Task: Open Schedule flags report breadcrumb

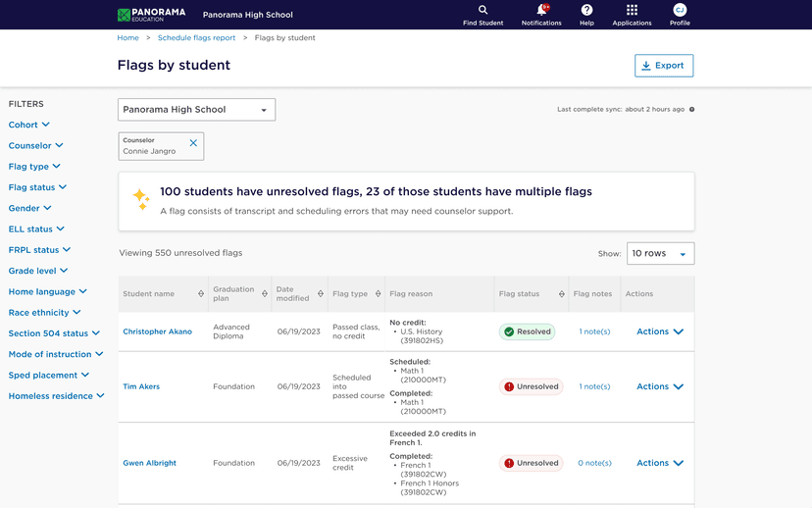Action: tap(196, 38)
